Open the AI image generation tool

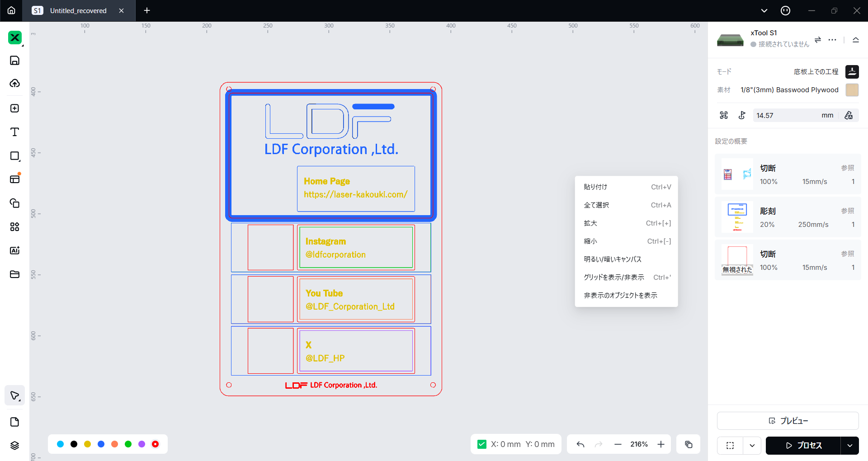click(x=14, y=250)
